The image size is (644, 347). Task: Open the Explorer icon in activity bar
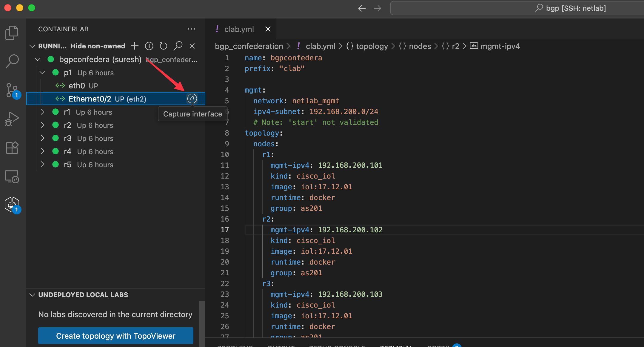12,33
